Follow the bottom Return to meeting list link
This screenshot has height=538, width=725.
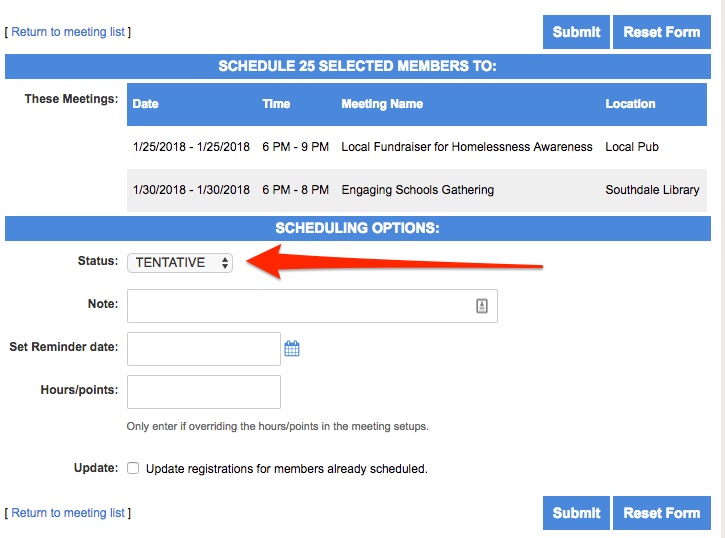[68, 513]
